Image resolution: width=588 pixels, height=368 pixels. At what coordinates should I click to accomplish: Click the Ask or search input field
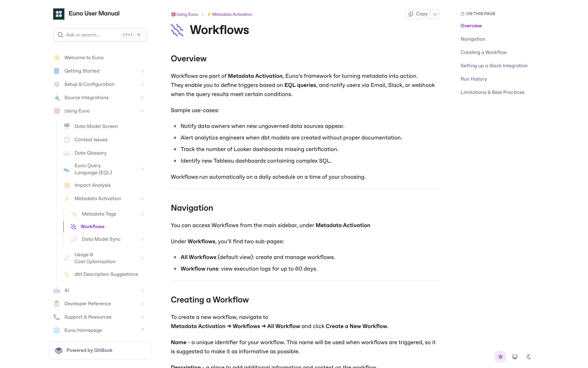point(100,35)
